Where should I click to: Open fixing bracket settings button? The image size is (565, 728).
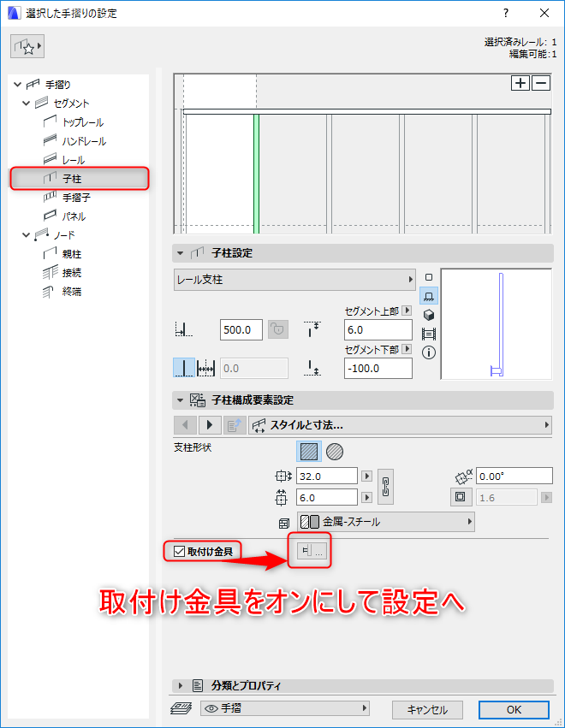pyautogui.click(x=312, y=551)
